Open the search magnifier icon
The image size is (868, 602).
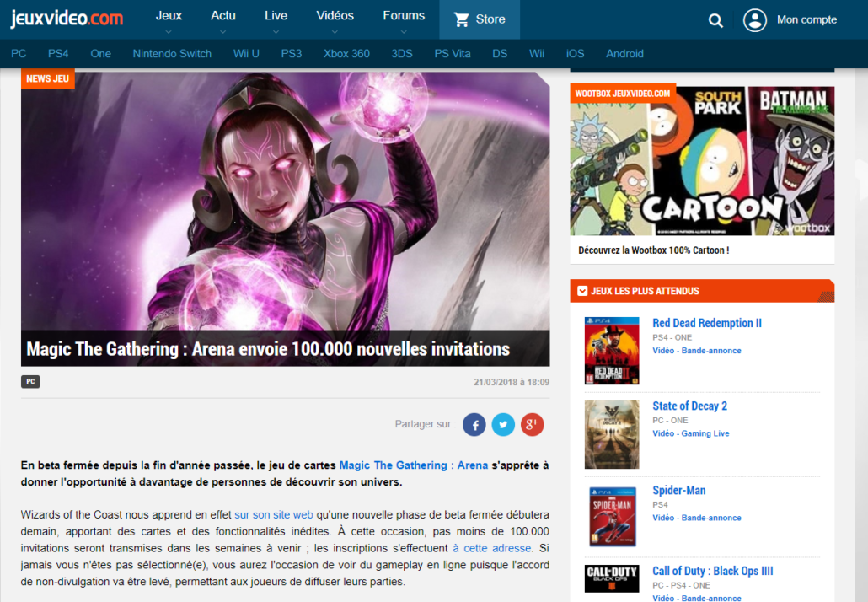click(x=715, y=20)
